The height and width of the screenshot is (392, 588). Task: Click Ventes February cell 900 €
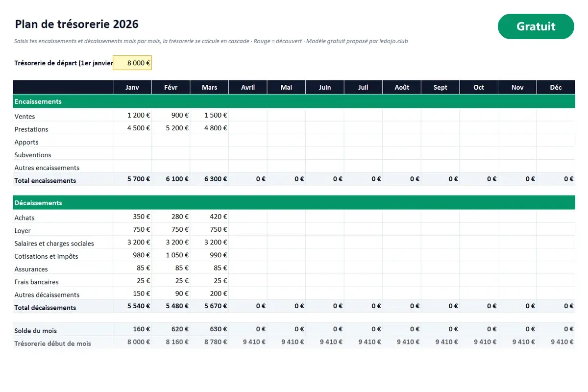tap(171, 115)
